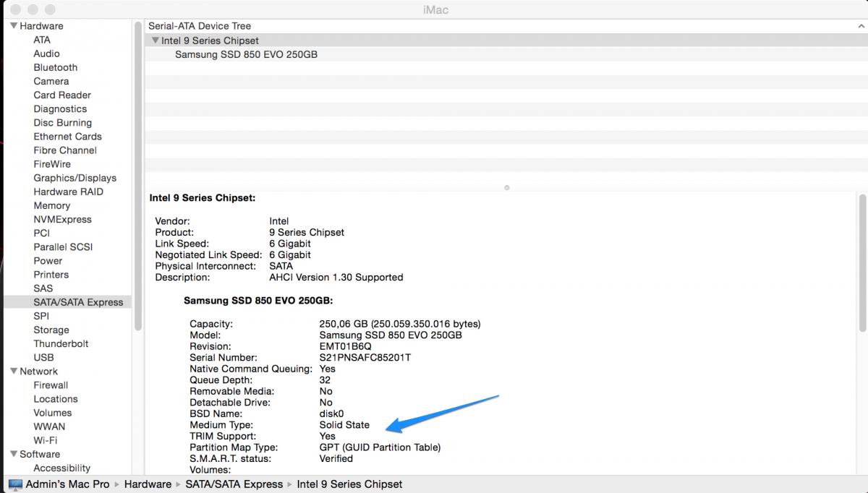This screenshot has width=868, height=493.
Task: Click the Samsung SSD 850 EVO 250GB details heading
Action: click(258, 301)
